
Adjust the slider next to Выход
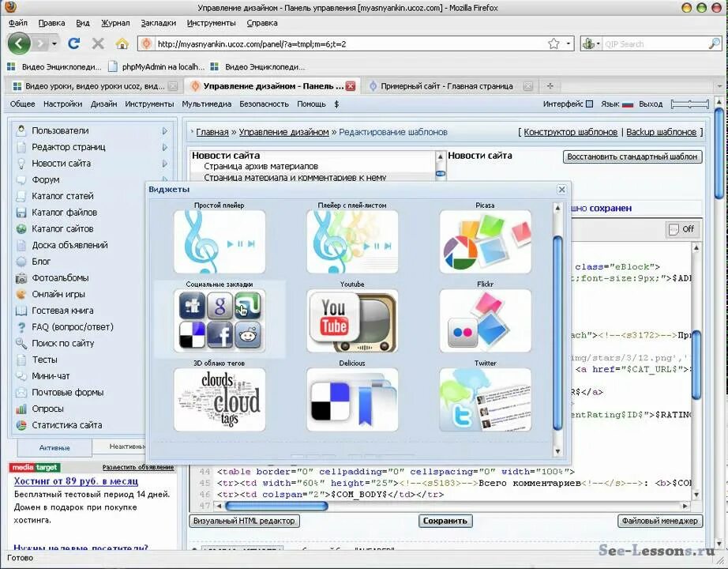click(x=690, y=104)
